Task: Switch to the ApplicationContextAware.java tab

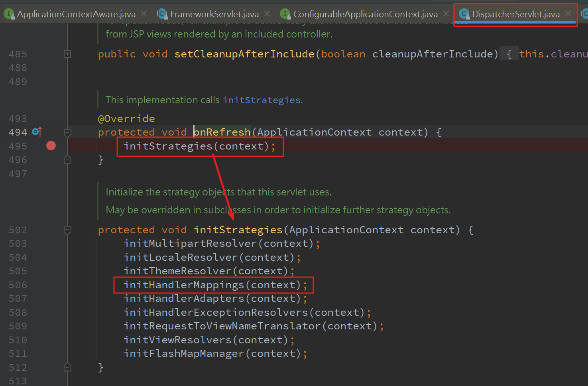Action: 76,13
